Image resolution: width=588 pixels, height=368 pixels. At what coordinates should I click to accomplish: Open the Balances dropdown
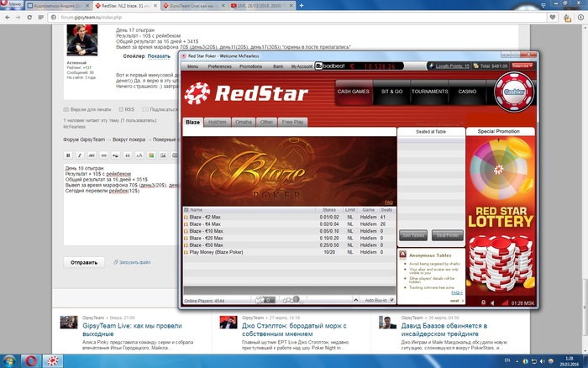coord(521,66)
